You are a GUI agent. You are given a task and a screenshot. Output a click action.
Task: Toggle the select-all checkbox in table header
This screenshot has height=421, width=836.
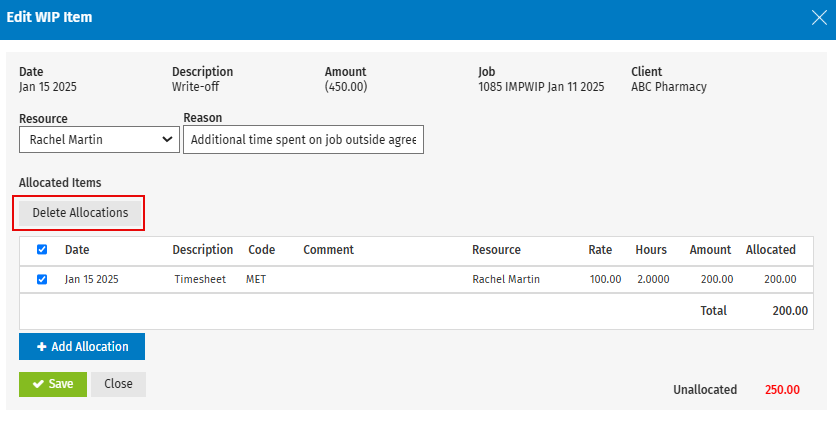pos(42,249)
